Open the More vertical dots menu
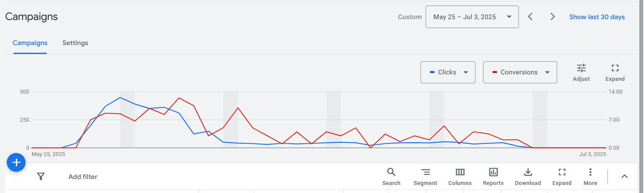This screenshot has width=644, height=193. [x=590, y=176]
